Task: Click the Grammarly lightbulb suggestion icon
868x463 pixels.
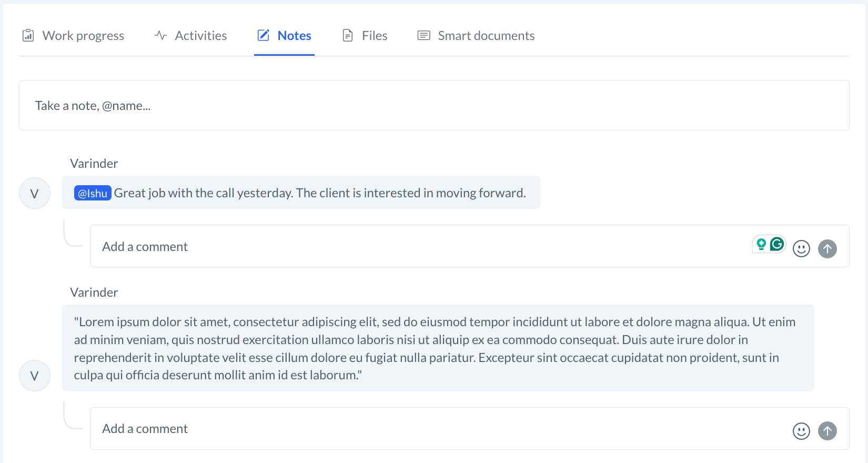Action: pos(761,244)
